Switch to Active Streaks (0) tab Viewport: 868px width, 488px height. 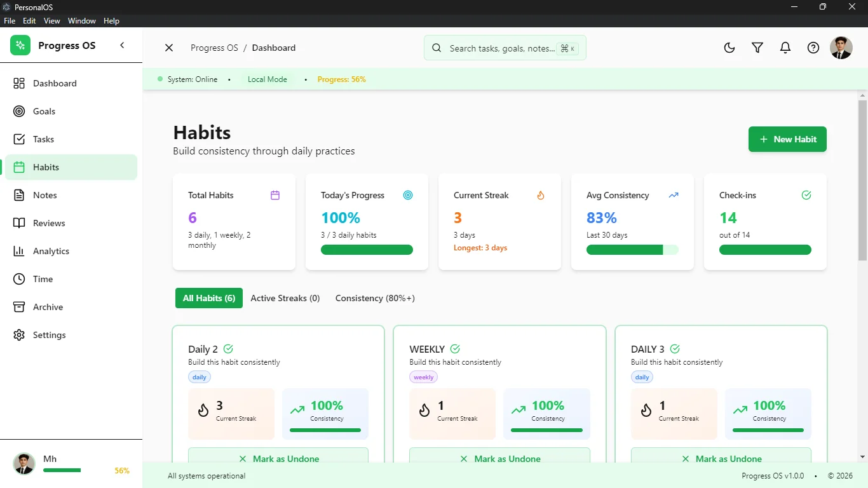[x=285, y=298]
